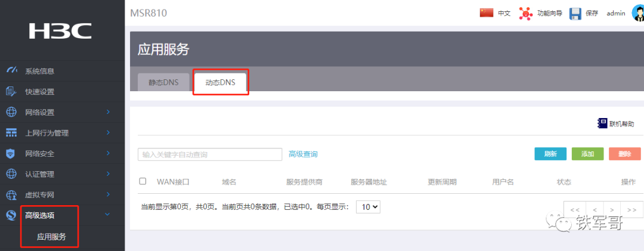Collapse the 高级选项 menu chevron
This screenshot has width=644, height=251.
point(107,214)
